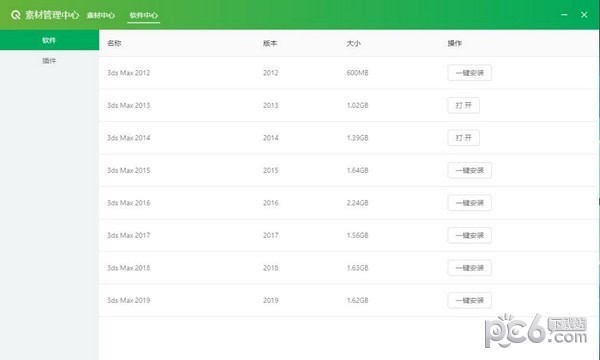Screen dimensions: 600x360
Task: Click the 1.56GB size value
Action: pyautogui.click(x=357, y=235)
